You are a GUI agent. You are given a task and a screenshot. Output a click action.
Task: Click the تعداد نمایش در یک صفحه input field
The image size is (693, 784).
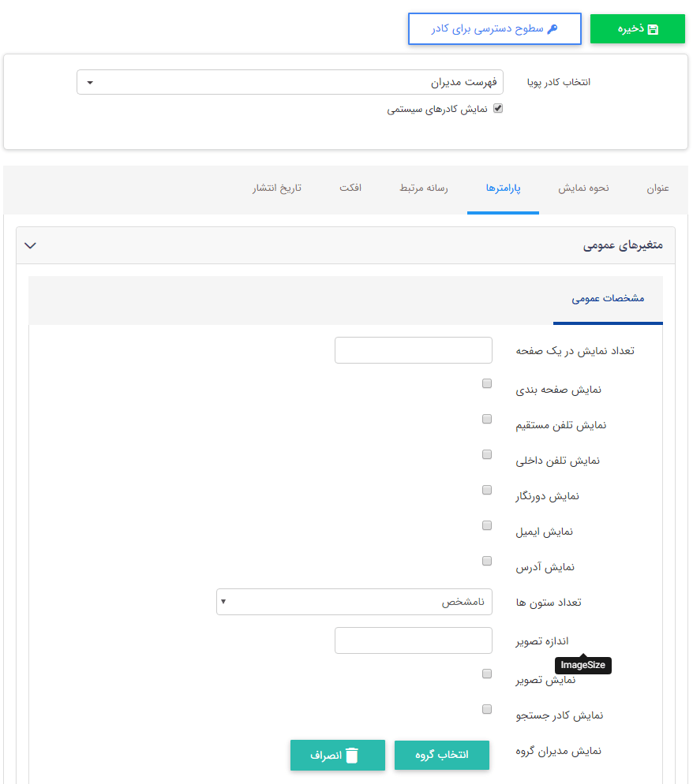pyautogui.click(x=413, y=349)
